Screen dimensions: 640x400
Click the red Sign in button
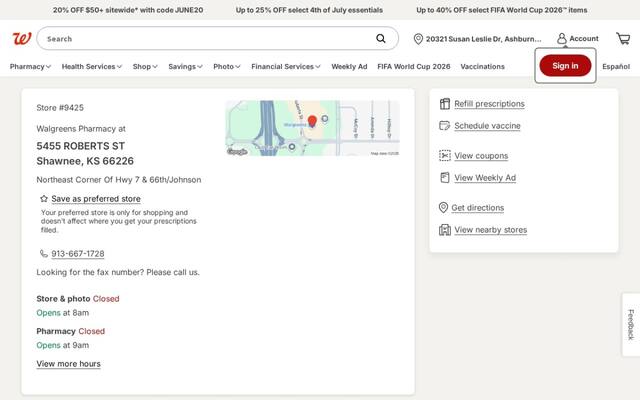pyautogui.click(x=565, y=66)
